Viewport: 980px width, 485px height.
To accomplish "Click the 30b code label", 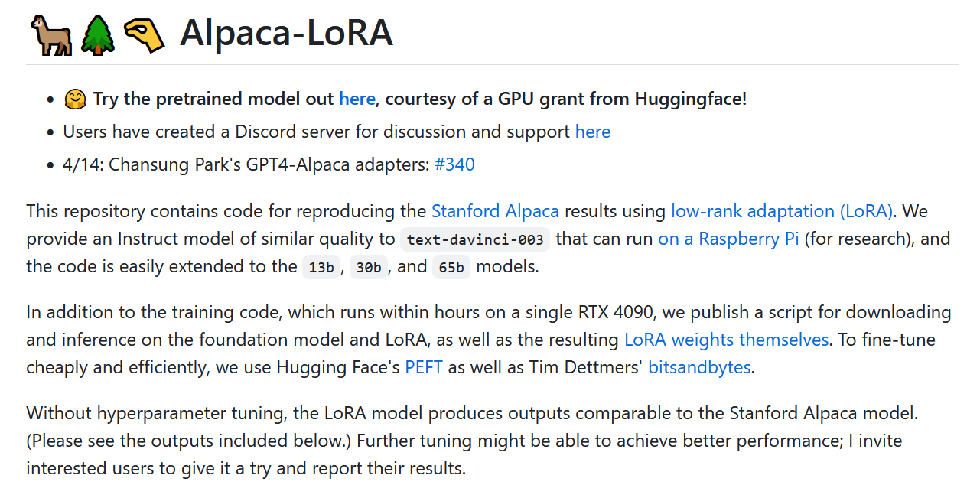I will (369, 267).
